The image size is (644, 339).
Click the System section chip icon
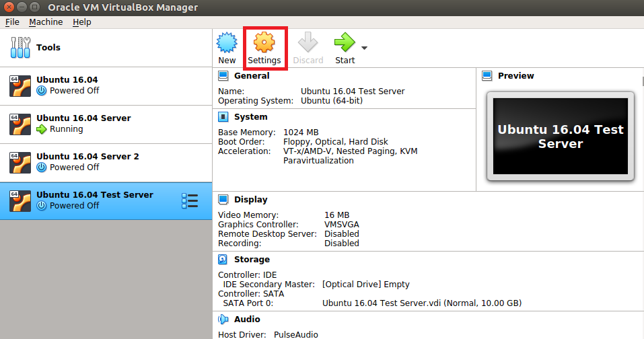(223, 117)
